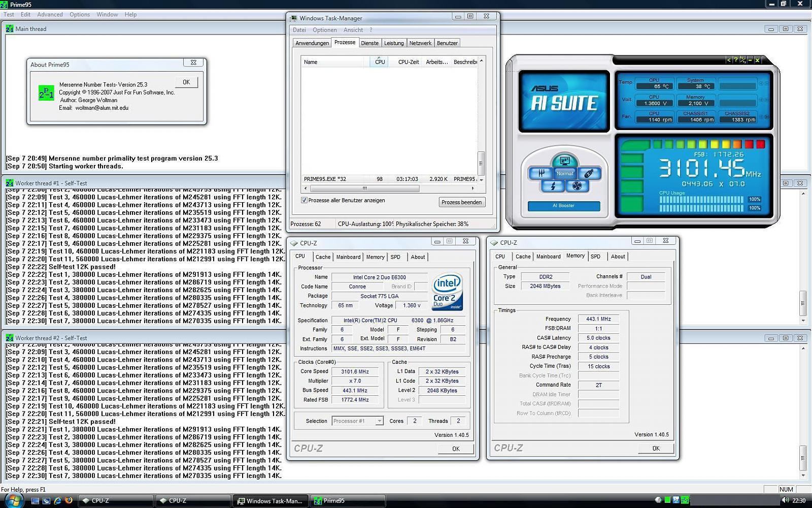Open the SPD tab in right CPU-Z window
812x508 pixels.
595,257
